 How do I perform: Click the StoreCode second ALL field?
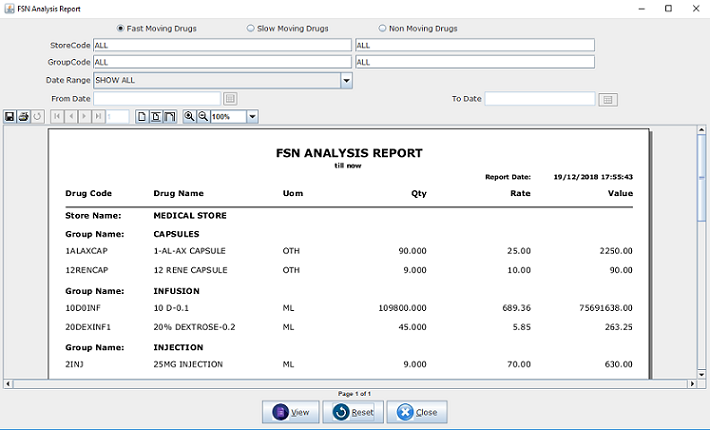tap(475, 45)
